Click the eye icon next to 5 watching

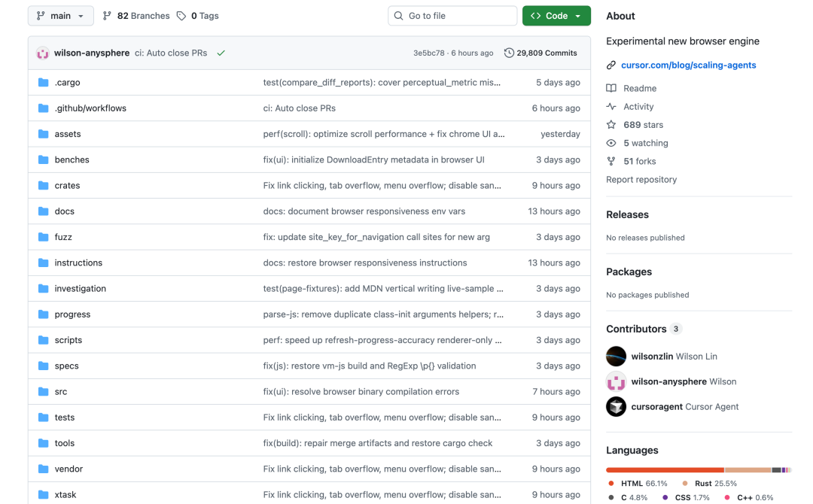click(x=611, y=143)
